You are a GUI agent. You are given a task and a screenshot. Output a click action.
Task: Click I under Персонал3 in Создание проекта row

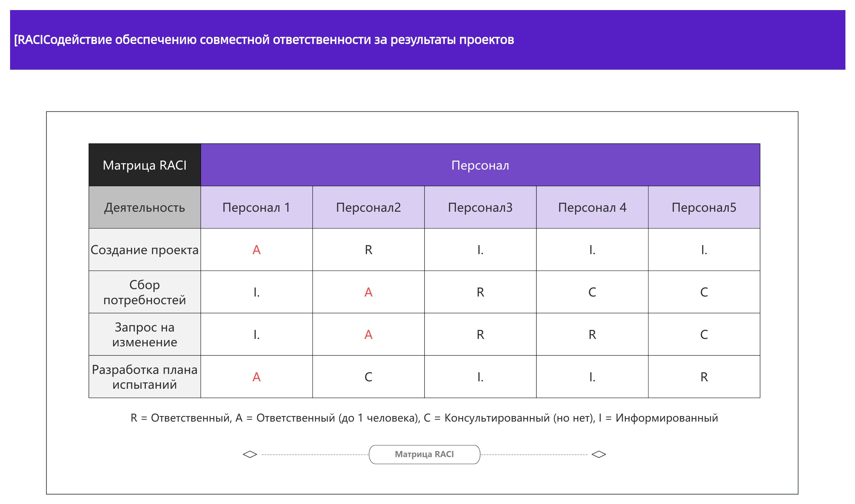click(x=480, y=250)
